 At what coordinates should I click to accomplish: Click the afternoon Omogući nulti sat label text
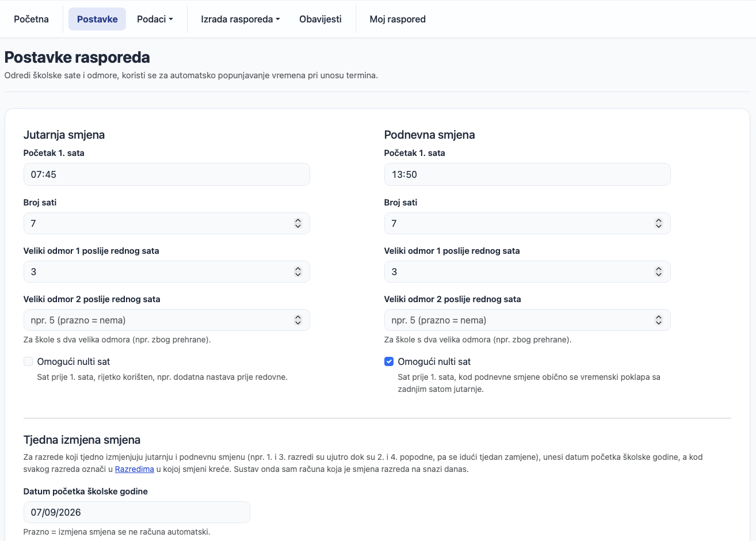[434, 361]
